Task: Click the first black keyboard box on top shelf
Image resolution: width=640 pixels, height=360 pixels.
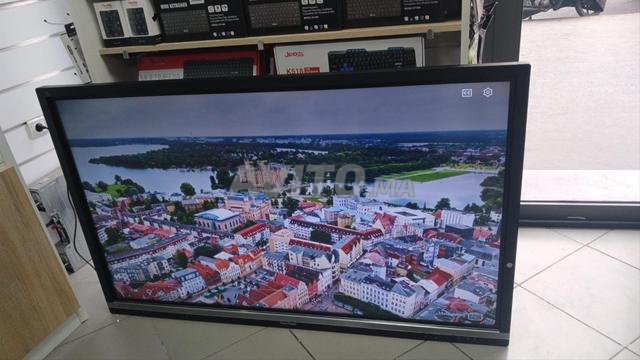Action: point(199,19)
